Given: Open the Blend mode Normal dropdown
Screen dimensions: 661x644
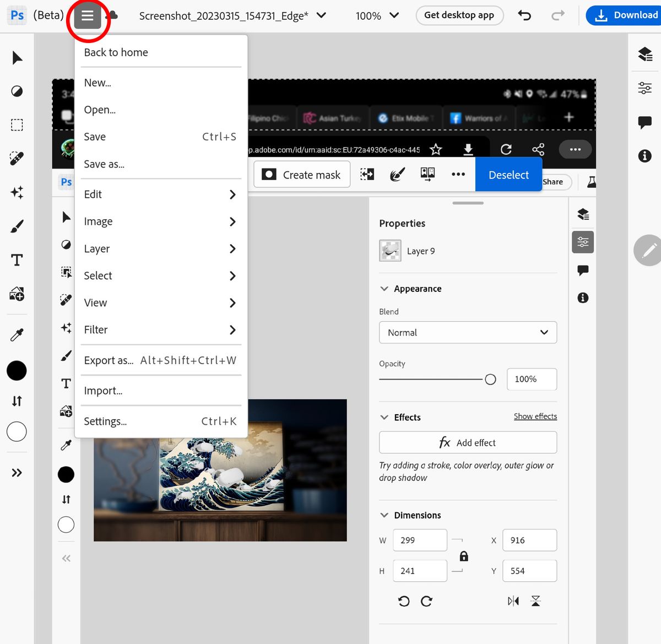Looking at the screenshot, I should tap(468, 333).
